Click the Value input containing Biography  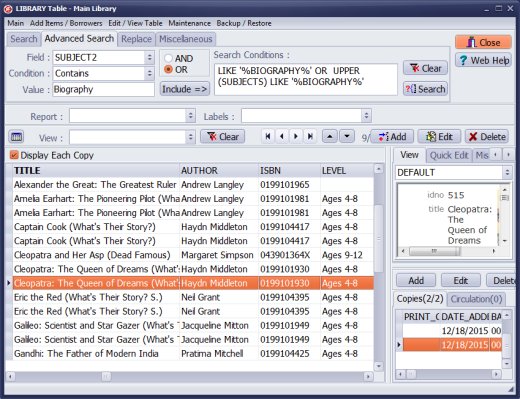pos(103,89)
